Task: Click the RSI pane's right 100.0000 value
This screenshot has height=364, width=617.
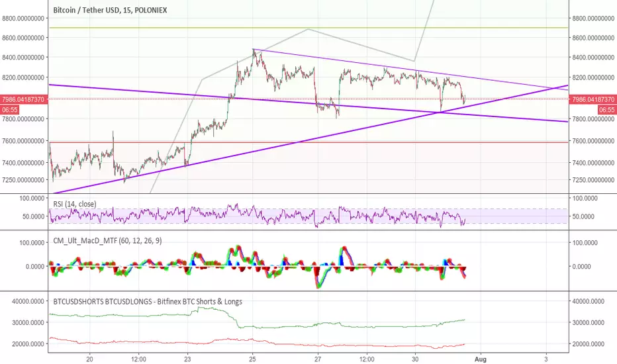Action: pos(585,199)
